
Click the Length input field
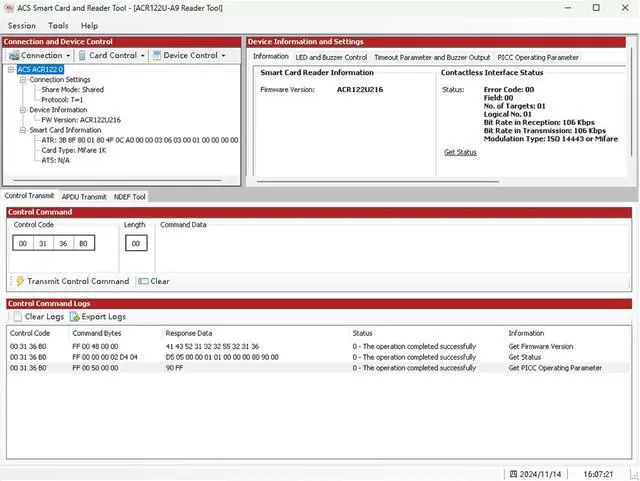tap(137, 243)
